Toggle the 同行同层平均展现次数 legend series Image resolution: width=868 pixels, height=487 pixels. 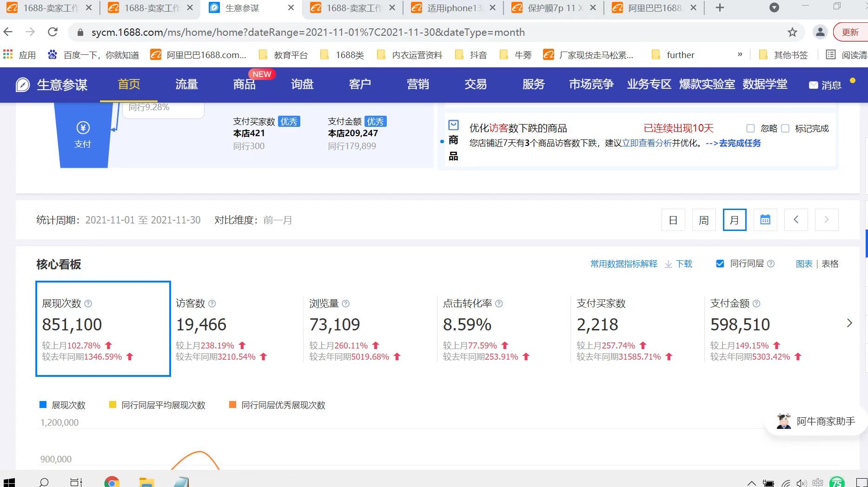tap(157, 405)
